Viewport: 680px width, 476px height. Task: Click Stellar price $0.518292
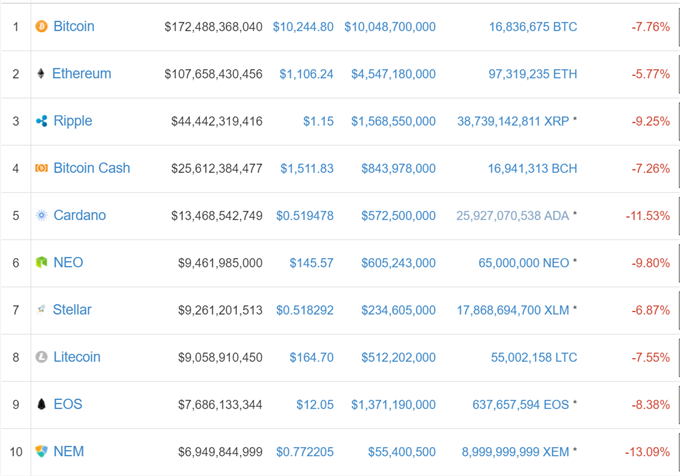pos(305,310)
